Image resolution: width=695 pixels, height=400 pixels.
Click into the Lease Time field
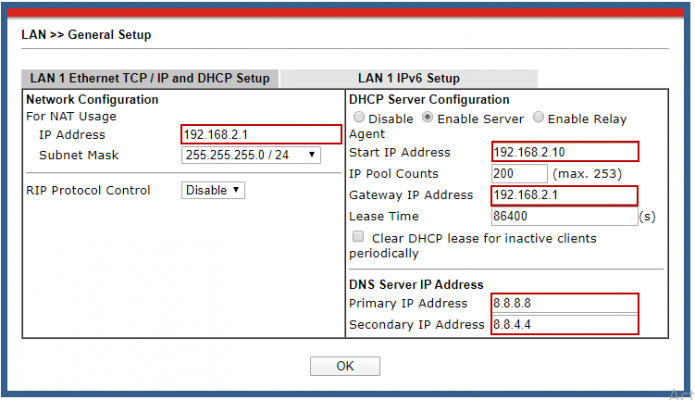564,216
